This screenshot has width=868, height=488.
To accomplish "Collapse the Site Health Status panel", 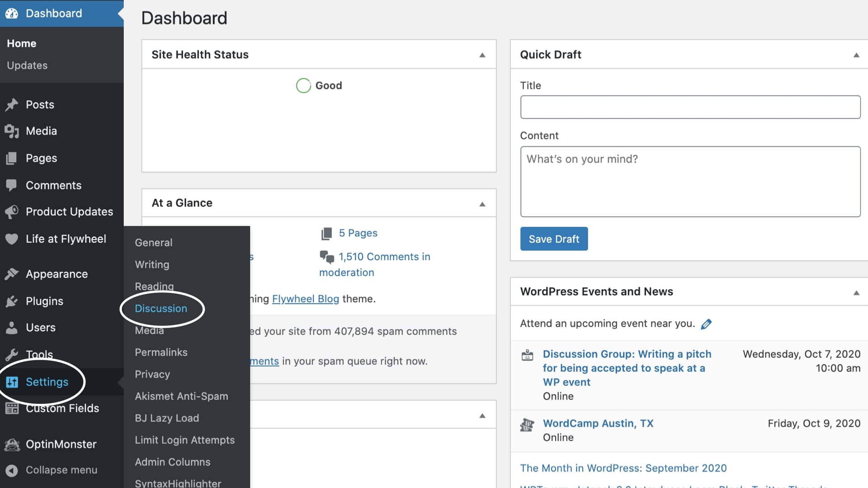I will click(482, 55).
